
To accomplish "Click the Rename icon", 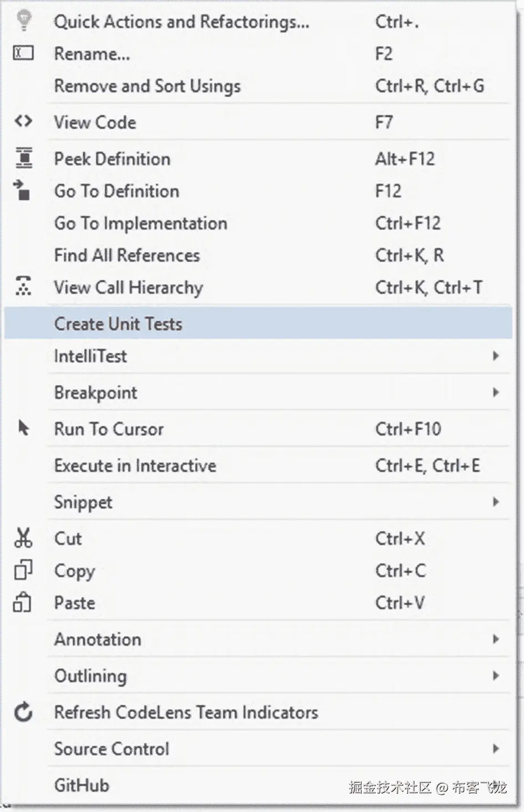I will coord(23,53).
